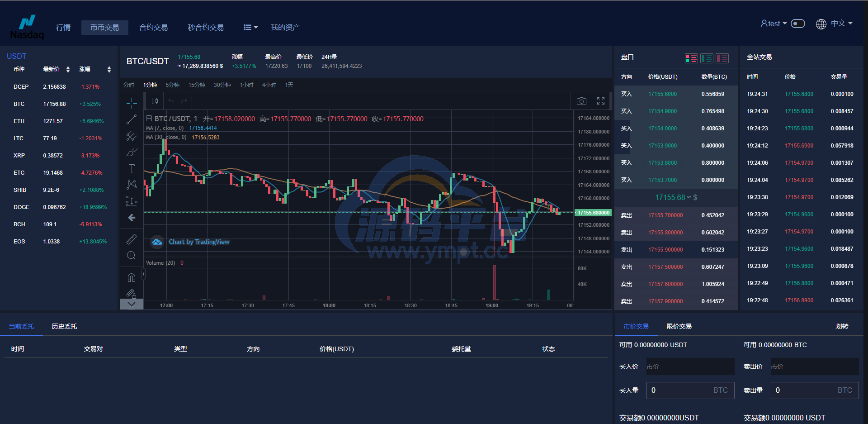Screen dimensions: 868x424
Task: Select 1天 chart interval
Action: coord(289,85)
